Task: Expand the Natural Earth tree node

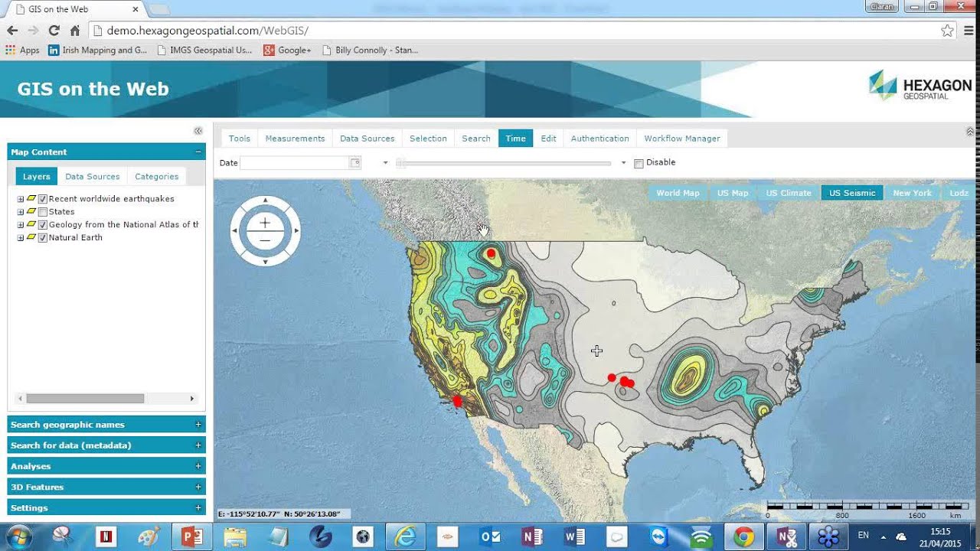Action: [21, 238]
